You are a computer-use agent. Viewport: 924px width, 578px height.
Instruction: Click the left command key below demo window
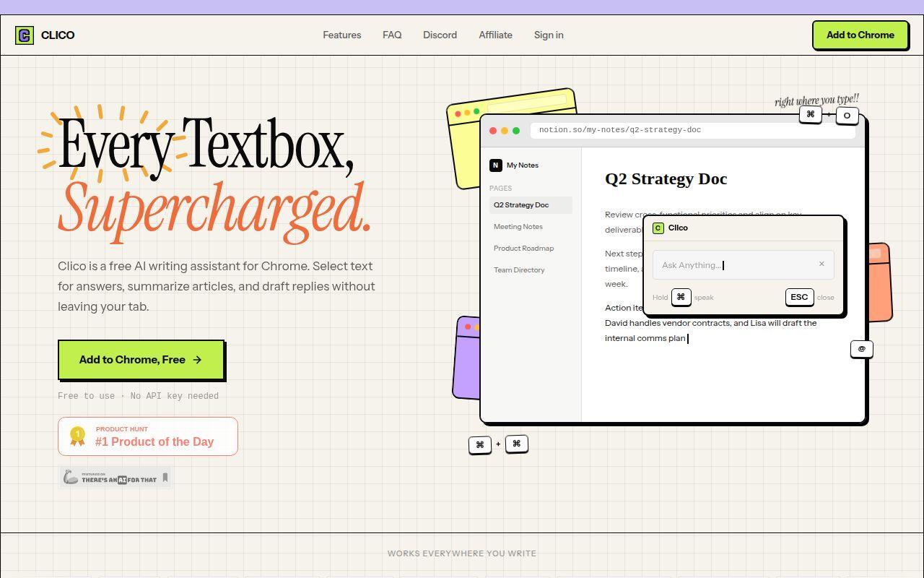pyautogui.click(x=480, y=444)
